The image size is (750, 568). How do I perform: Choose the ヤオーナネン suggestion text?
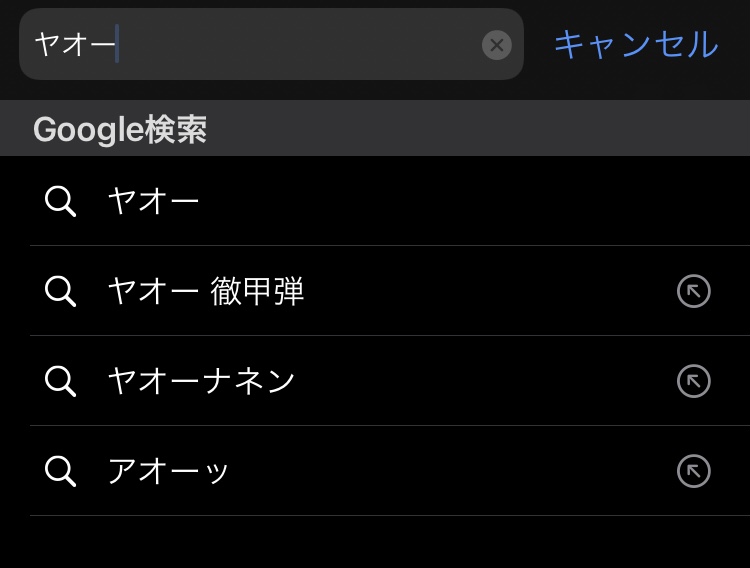tap(201, 381)
